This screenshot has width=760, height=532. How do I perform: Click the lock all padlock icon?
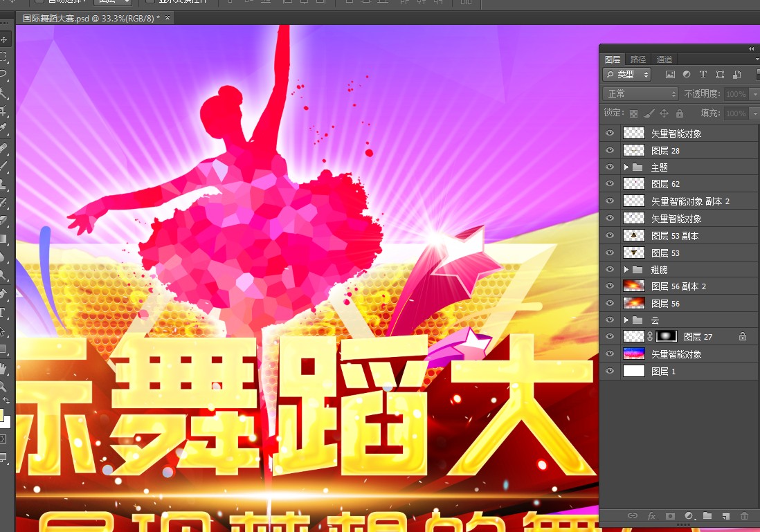click(x=680, y=113)
